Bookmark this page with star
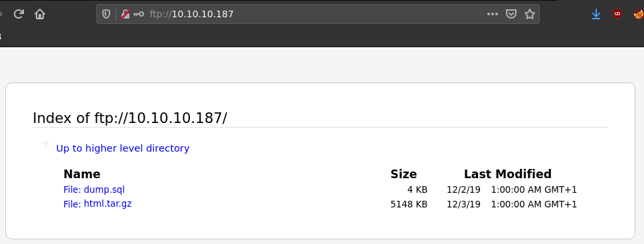Image resolution: width=644 pixels, height=244 pixels. coord(530,14)
